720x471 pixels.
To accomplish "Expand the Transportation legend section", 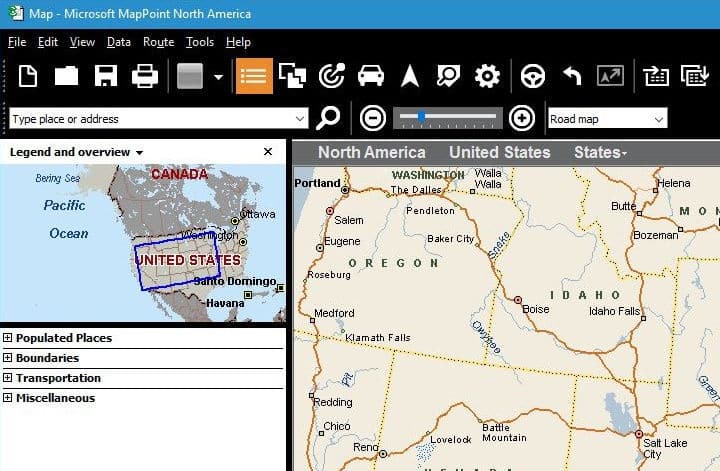I will click(x=7, y=377).
